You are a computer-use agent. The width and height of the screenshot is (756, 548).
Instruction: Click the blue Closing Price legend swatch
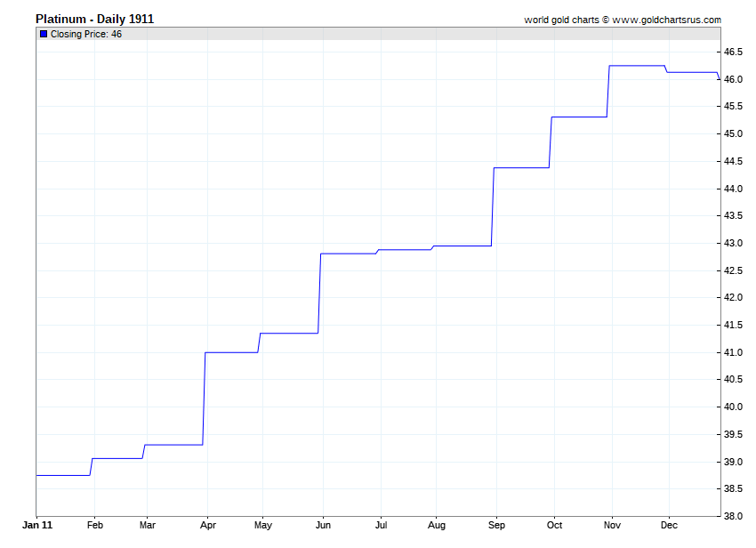[43, 34]
